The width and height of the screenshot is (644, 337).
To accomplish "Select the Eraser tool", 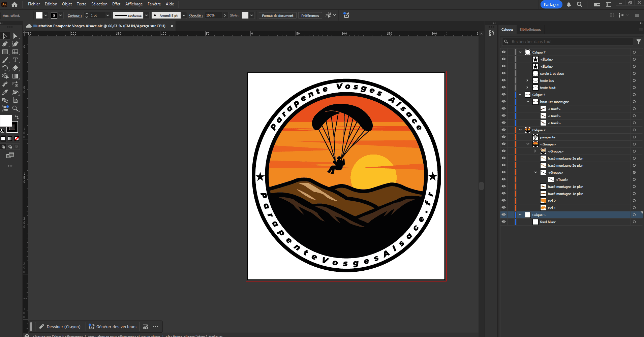I will 15,68.
